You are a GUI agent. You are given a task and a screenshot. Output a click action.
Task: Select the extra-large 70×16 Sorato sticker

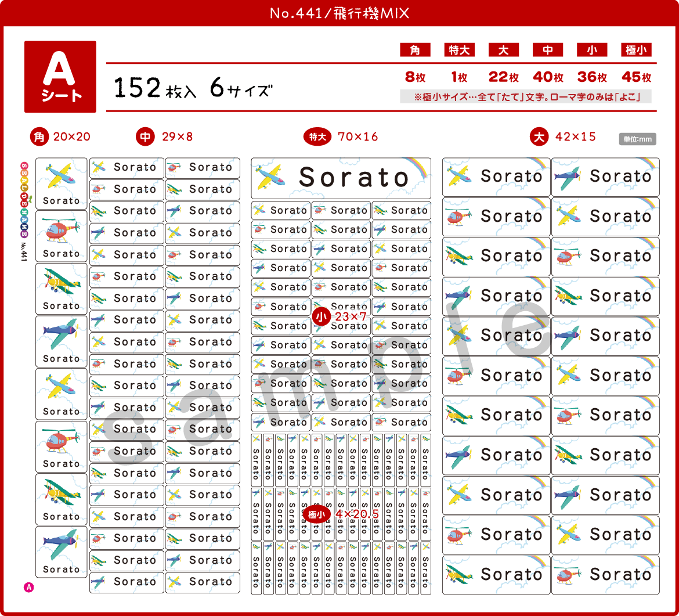[x=341, y=178]
